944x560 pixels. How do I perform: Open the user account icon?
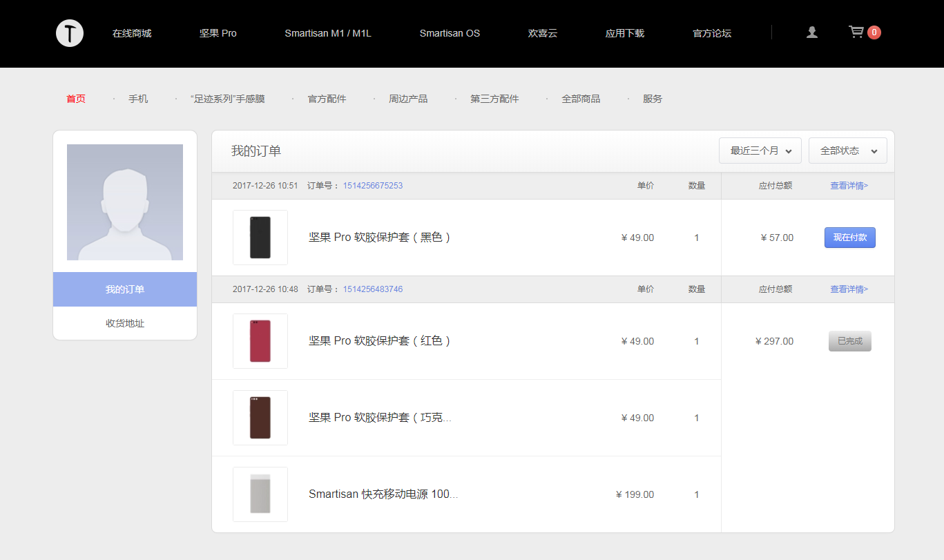812,32
